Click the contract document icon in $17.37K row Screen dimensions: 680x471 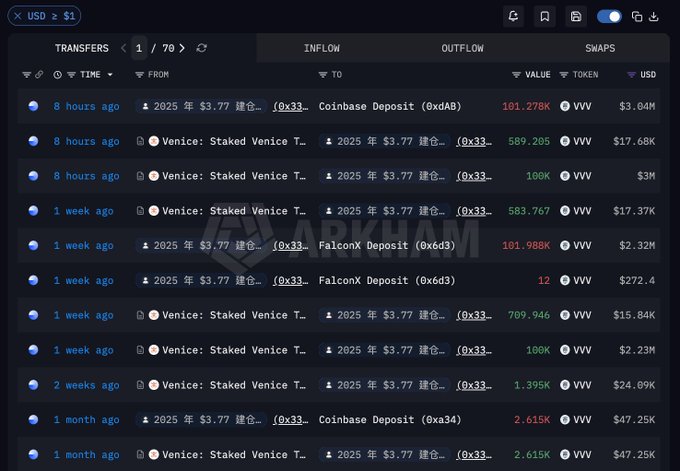140,211
